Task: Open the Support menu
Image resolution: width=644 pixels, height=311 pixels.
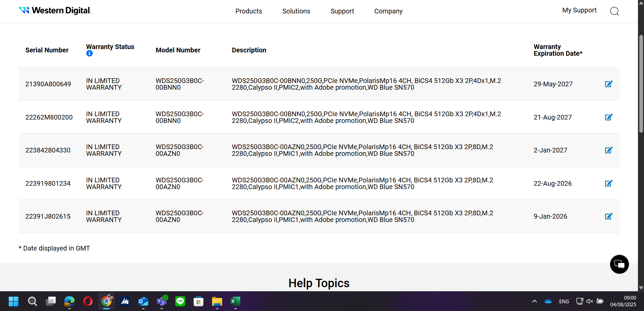Action: [342, 11]
